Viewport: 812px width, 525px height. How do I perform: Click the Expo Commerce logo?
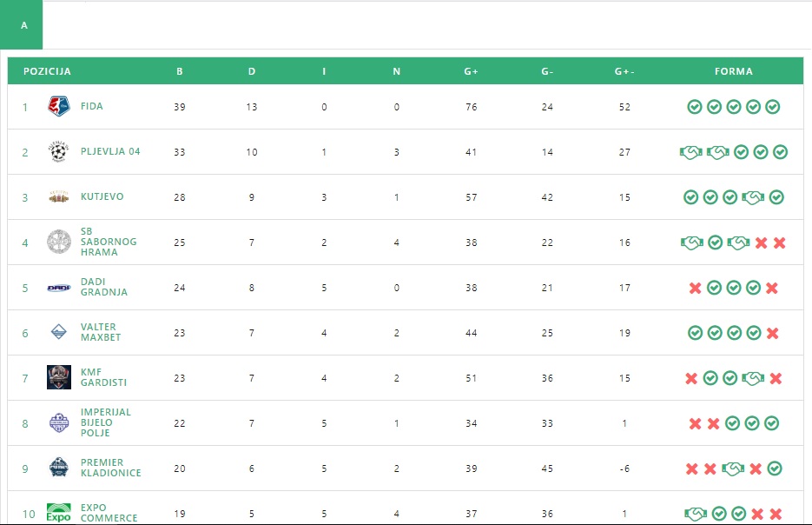[x=58, y=513]
